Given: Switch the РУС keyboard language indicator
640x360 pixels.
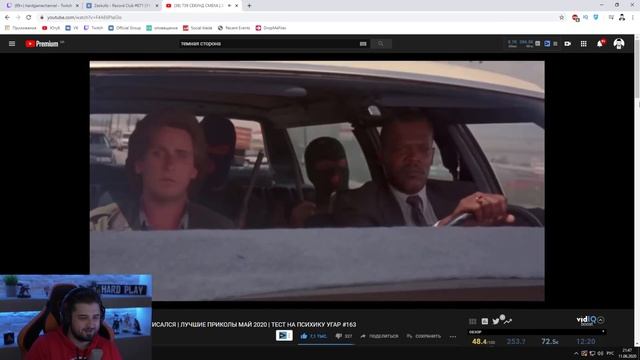Looking at the screenshot, I should (x=610, y=353).
